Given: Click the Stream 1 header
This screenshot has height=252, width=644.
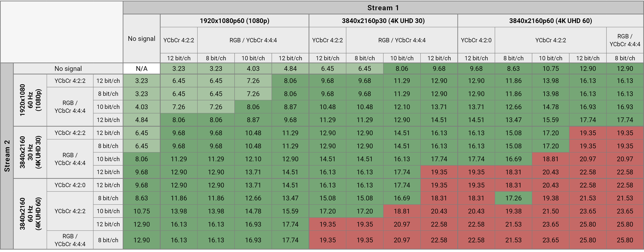Looking at the screenshot, I should tap(383, 8).
